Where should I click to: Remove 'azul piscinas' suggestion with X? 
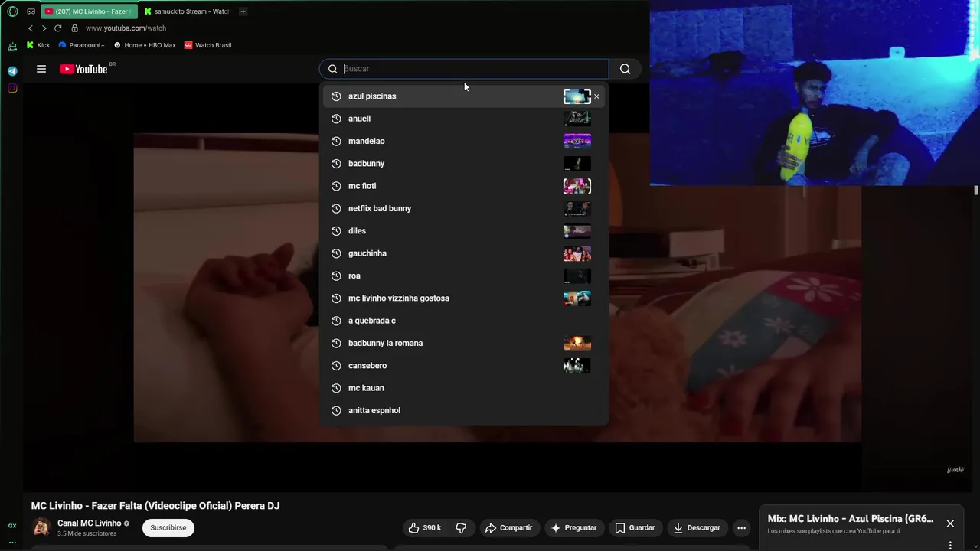(x=596, y=96)
